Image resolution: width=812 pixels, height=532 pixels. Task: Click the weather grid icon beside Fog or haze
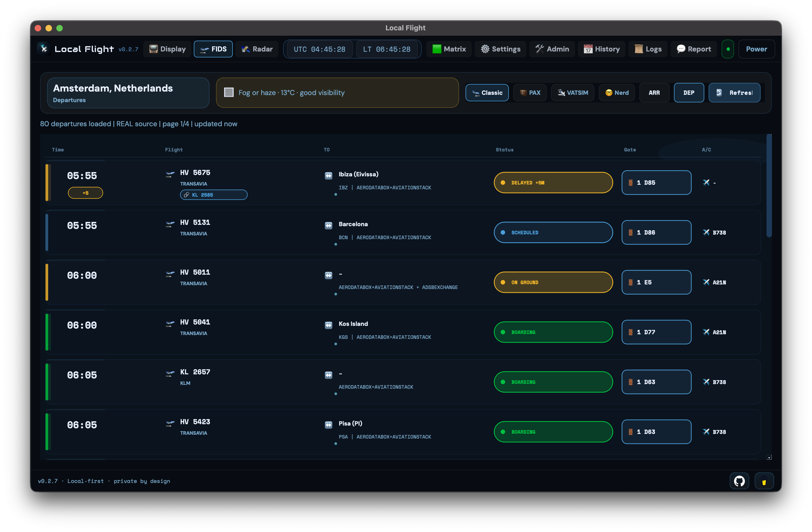(229, 93)
